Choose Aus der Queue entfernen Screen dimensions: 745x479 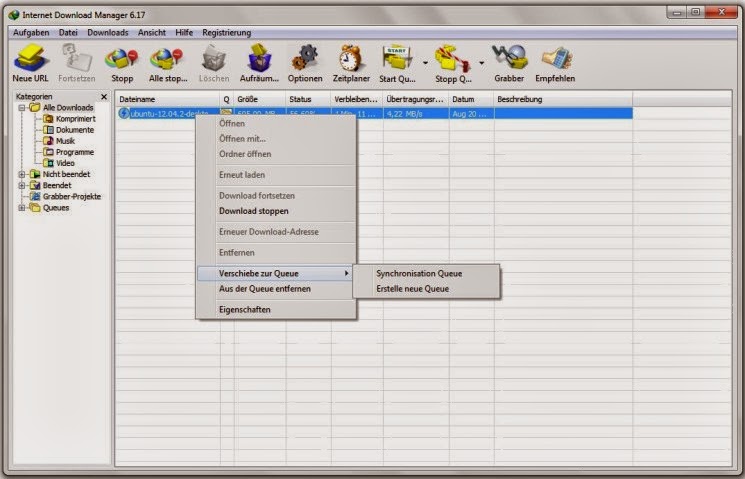[x=276, y=289]
